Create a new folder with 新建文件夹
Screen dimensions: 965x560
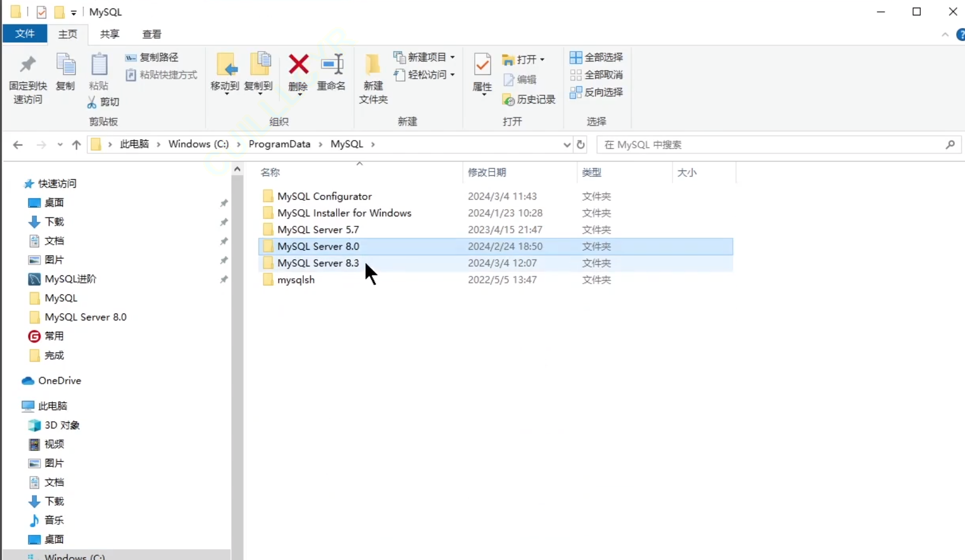click(x=373, y=79)
